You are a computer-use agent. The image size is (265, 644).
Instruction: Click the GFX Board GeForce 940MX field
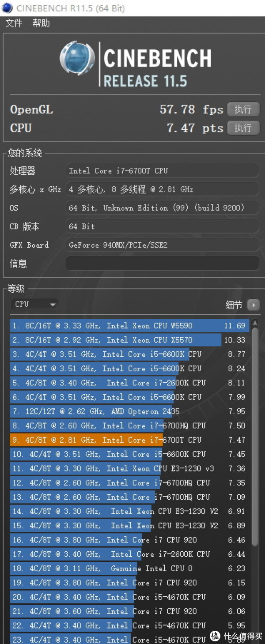(162, 245)
